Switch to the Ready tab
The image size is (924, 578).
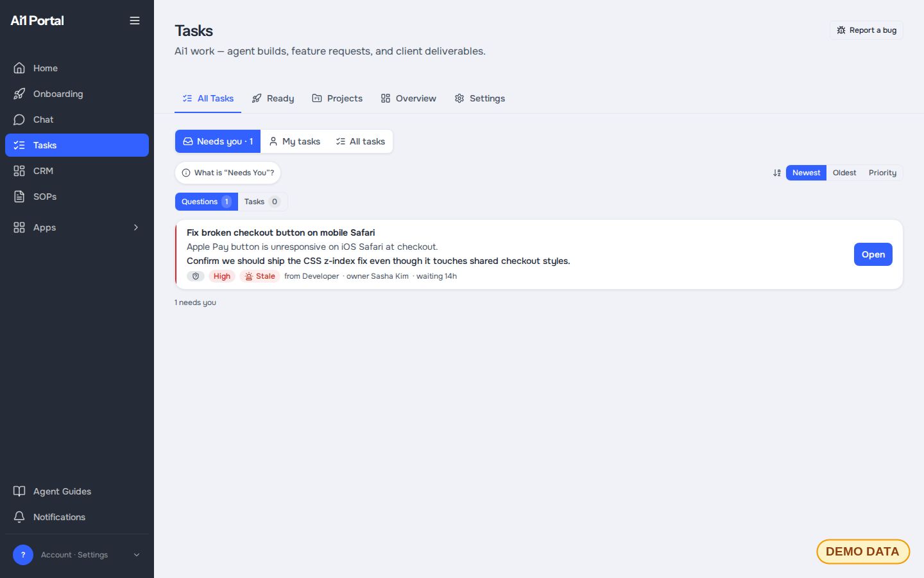click(273, 98)
